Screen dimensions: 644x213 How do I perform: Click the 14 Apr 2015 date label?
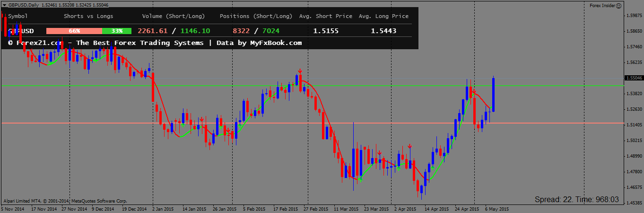click(436, 208)
